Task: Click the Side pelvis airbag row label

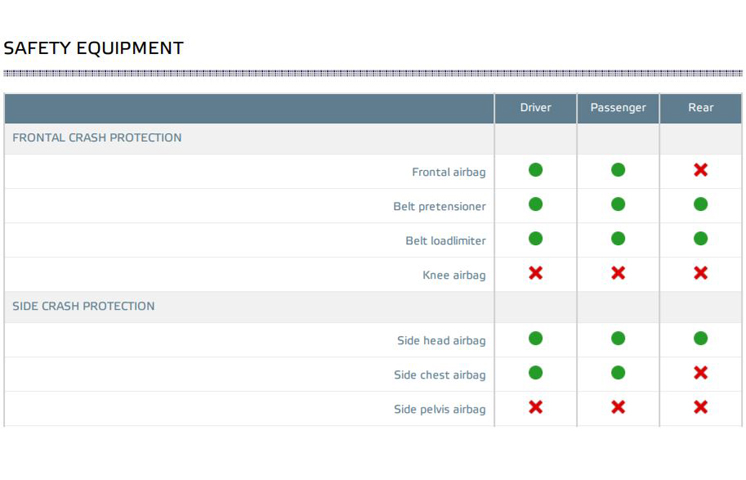Action: (439, 409)
